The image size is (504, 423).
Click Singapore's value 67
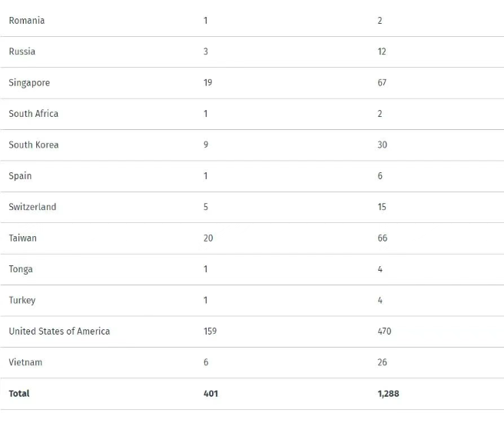(382, 83)
